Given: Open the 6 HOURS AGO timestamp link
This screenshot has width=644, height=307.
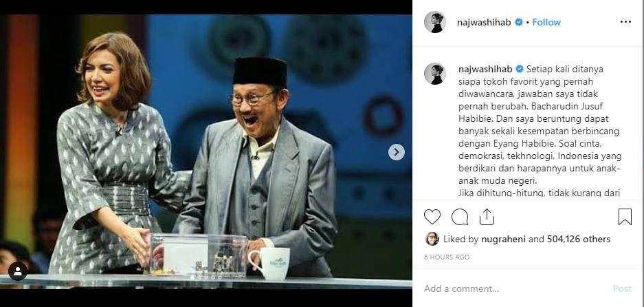Looking at the screenshot, I should coord(447,257).
